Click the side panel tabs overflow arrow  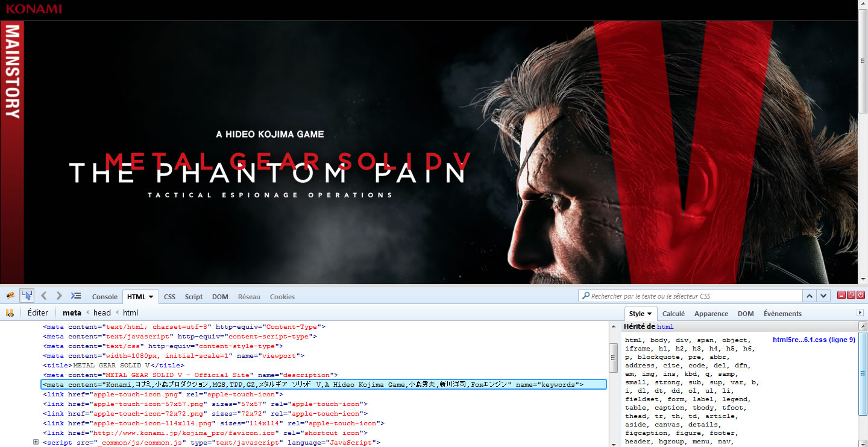coord(860,312)
